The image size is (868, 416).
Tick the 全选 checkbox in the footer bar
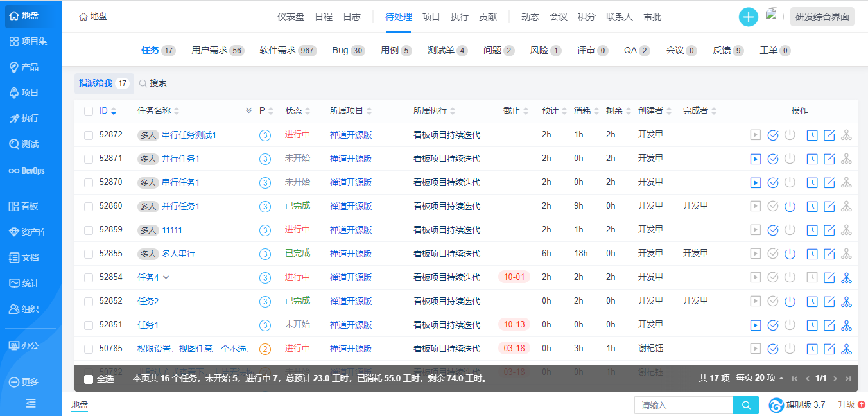[x=89, y=379]
